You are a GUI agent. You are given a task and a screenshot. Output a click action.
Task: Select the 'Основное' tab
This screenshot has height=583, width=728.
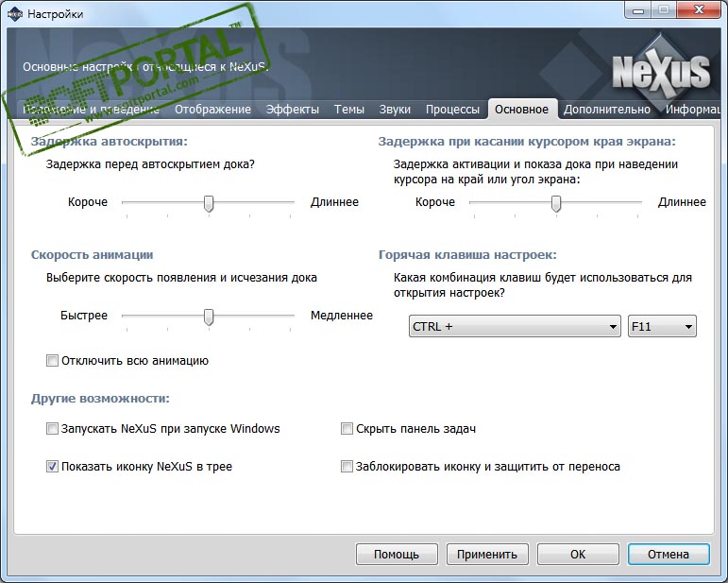(522, 110)
